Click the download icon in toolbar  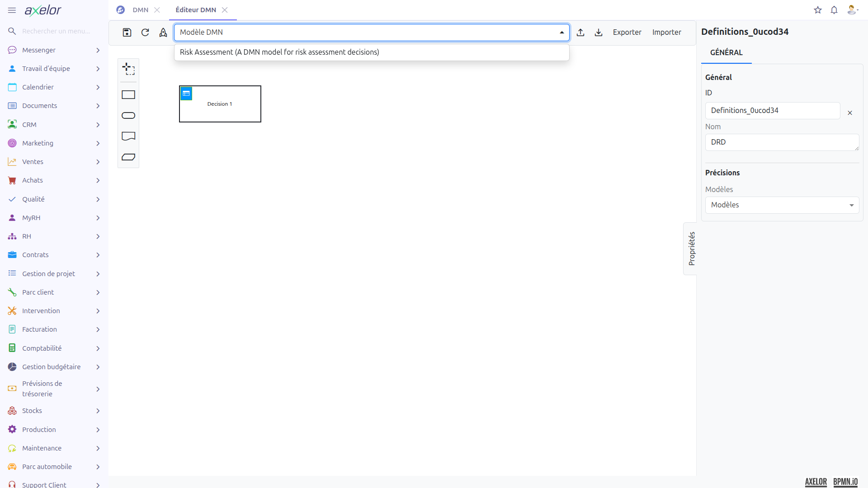pos(599,33)
